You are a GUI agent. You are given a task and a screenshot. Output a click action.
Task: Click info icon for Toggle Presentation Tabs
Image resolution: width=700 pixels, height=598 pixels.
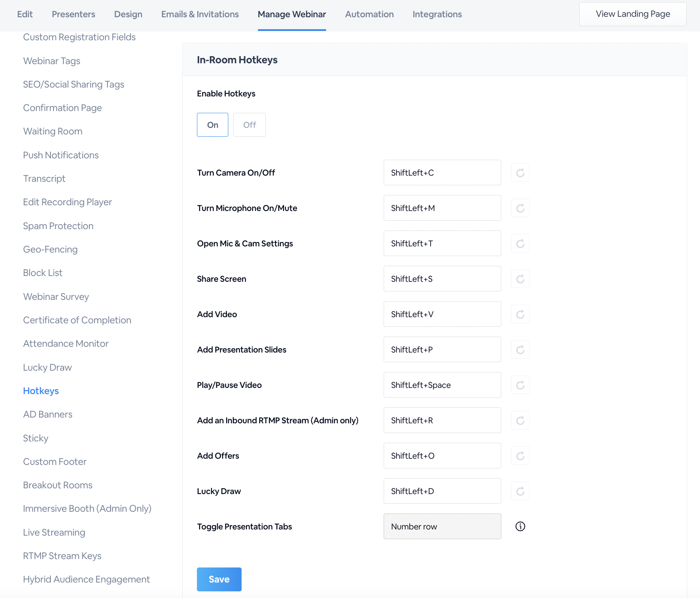tap(520, 526)
